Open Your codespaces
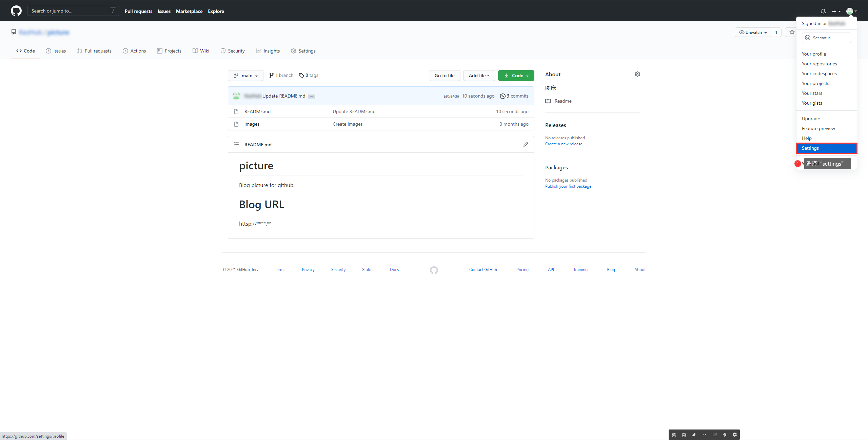Viewport: 868px width, 440px height. coord(826,74)
